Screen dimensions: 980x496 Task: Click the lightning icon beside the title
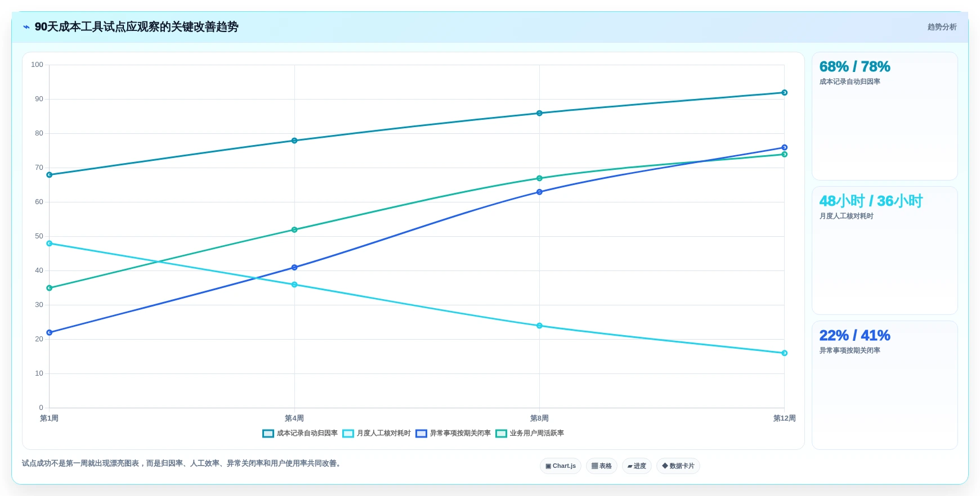(x=26, y=27)
